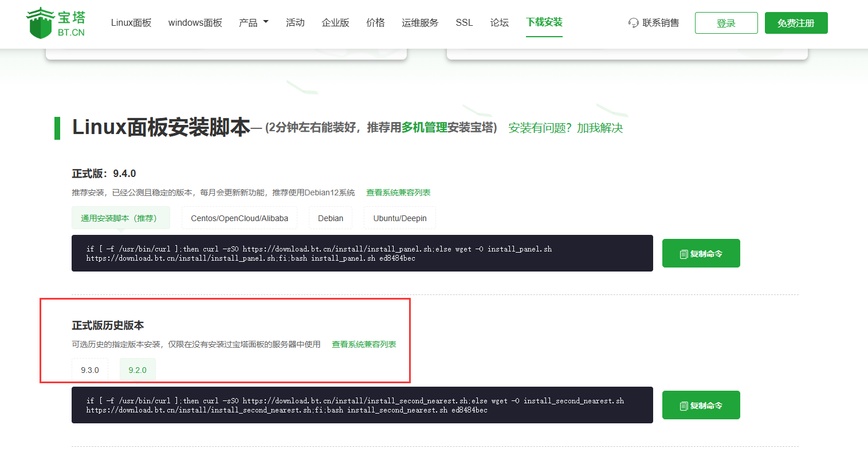The width and height of the screenshot is (868, 464).
Task: Open 查看系统兼容列表 under 正式版历史版本
Action: pyautogui.click(x=364, y=344)
